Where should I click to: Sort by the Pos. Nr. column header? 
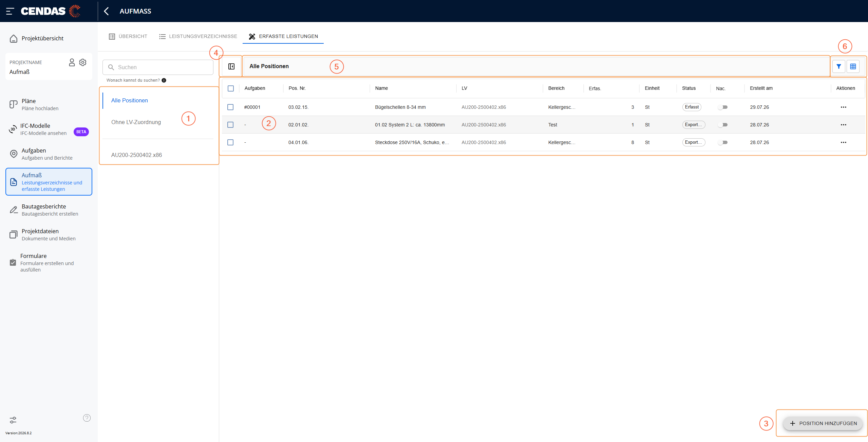coord(297,88)
